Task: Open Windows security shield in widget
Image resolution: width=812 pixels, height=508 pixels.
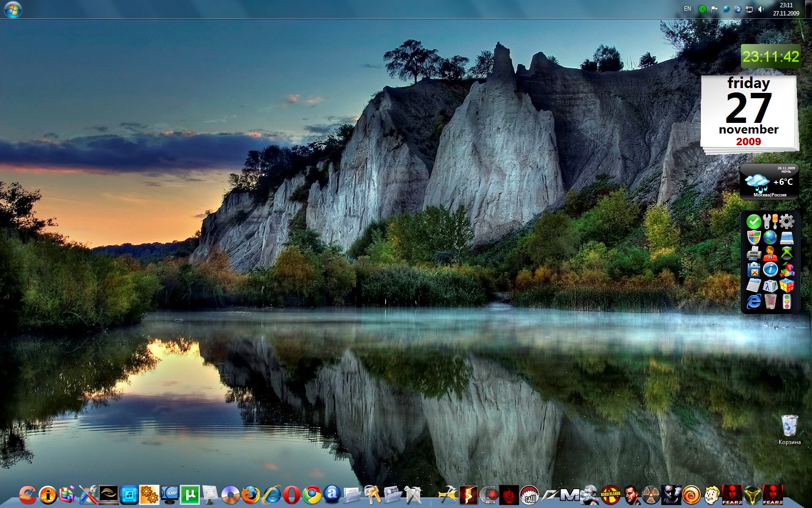Action: 754,238
